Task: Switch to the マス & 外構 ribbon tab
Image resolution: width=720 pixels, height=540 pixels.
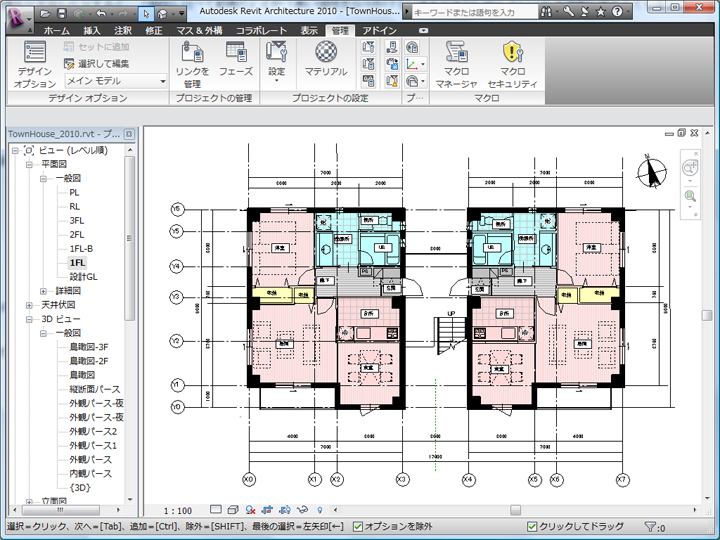Action: pos(200,31)
